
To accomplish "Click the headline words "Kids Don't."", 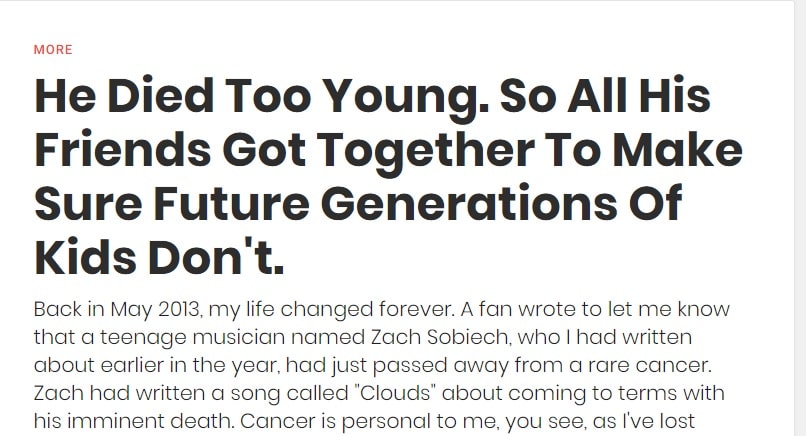I will pyautogui.click(x=159, y=257).
